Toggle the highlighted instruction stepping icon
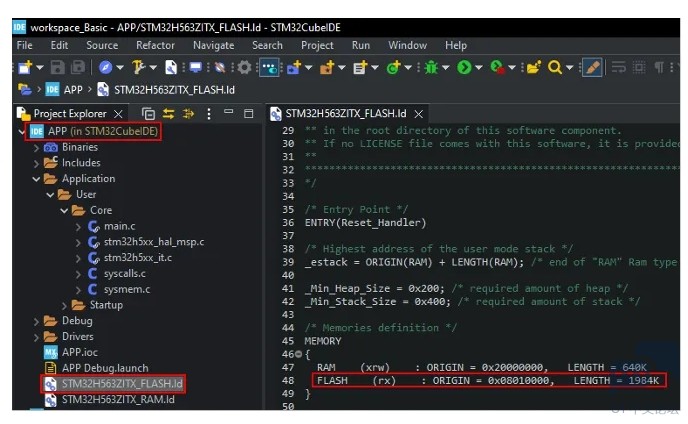 tap(269, 67)
